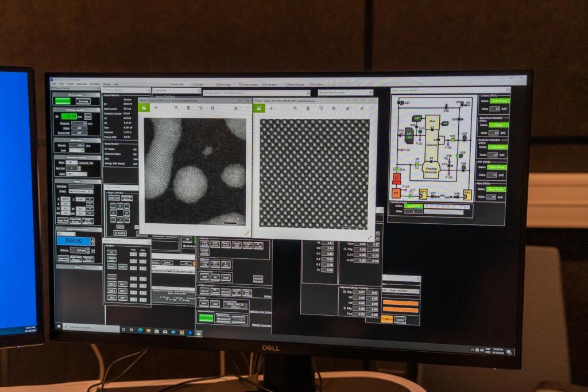The image size is (588, 392).
Task: Increase the Spot Size stepper value
Action: tap(79, 167)
